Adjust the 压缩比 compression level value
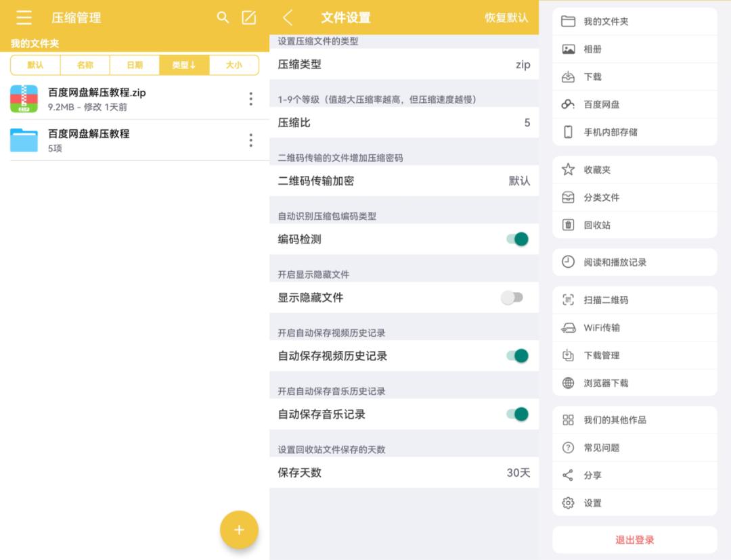Image resolution: width=731 pixels, height=560 pixels. tap(404, 122)
